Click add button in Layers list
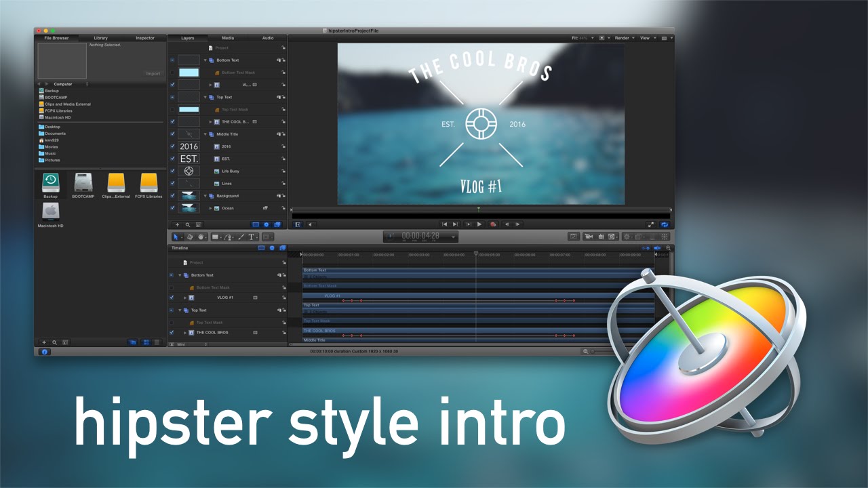Screen dimensions: 868x488 [178, 224]
